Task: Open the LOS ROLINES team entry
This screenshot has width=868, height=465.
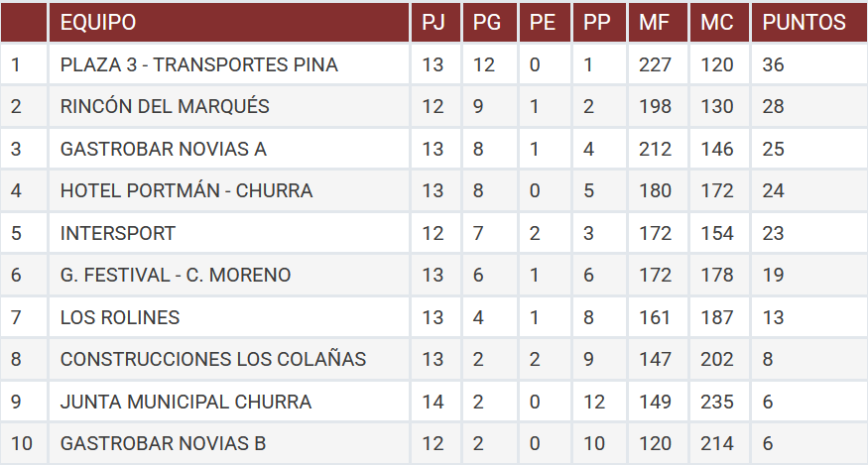Action: [x=120, y=317]
